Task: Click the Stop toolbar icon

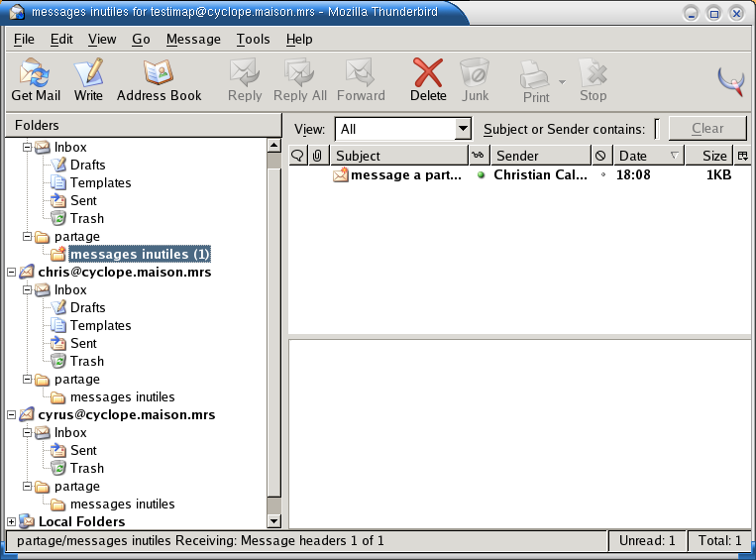Action: pyautogui.click(x=594, y=79)
